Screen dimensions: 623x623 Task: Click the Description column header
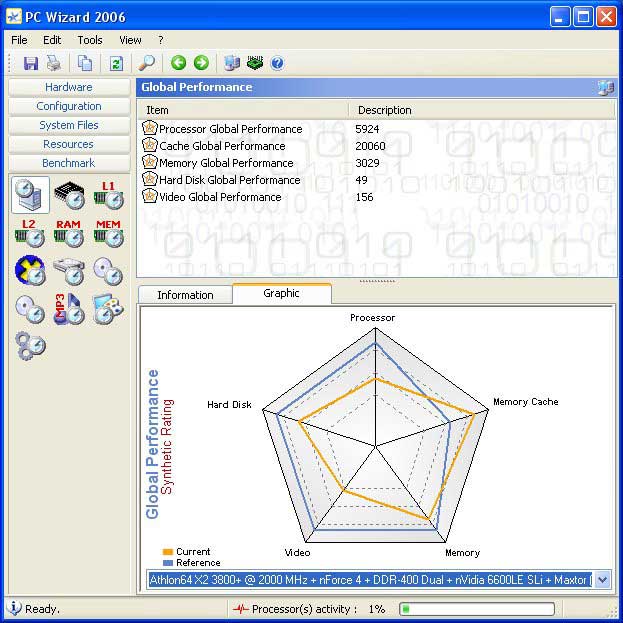[482, 110]
